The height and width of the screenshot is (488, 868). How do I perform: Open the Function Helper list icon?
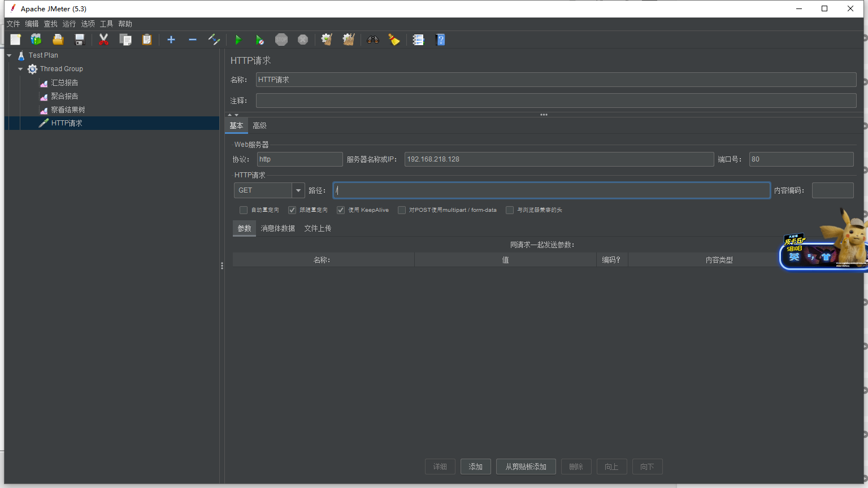(418, 40)
